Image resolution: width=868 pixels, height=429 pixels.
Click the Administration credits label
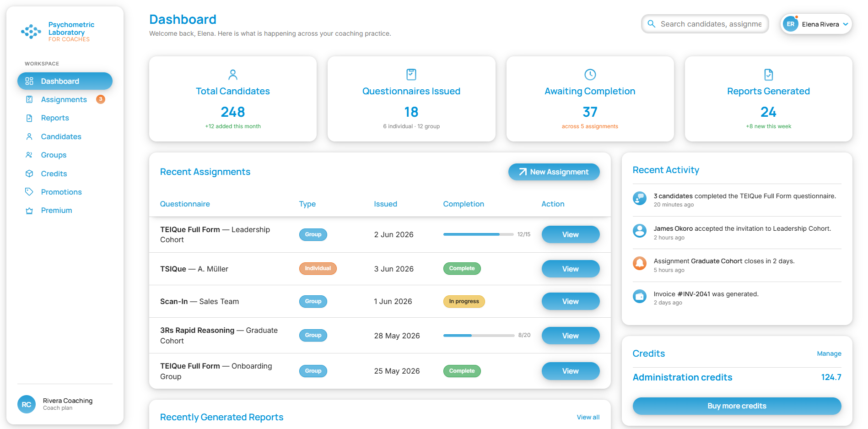pyautogui.click(x=682, y=377)
